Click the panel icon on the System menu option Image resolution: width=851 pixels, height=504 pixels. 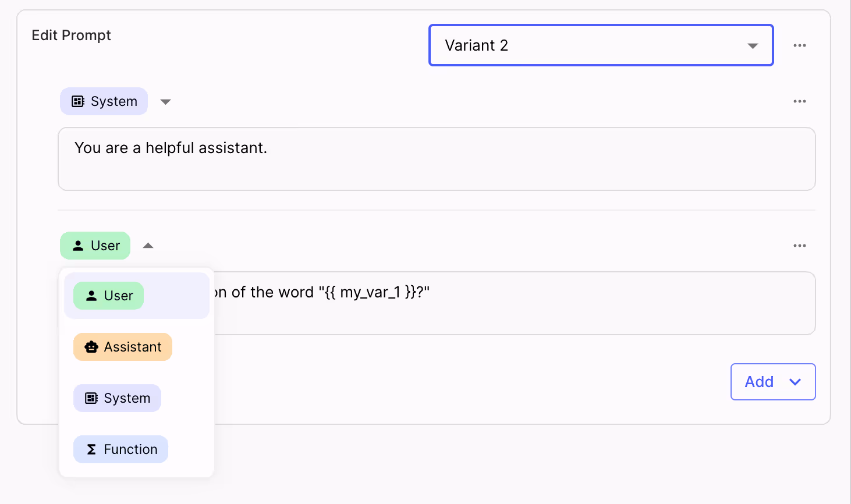pyautogui.click(x=91, y=398)
